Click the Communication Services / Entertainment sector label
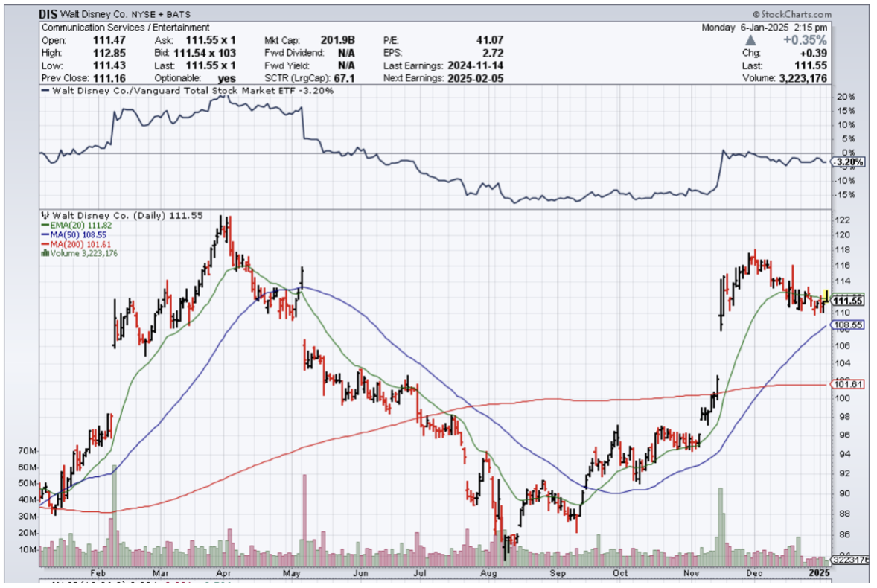The height and width of the screenshot is (588, 877). (125, 28)
